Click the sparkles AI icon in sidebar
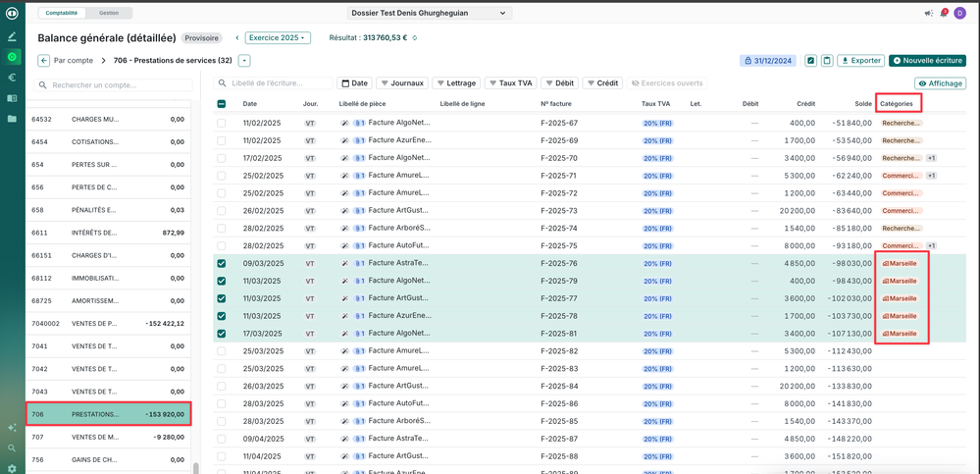 12,428
